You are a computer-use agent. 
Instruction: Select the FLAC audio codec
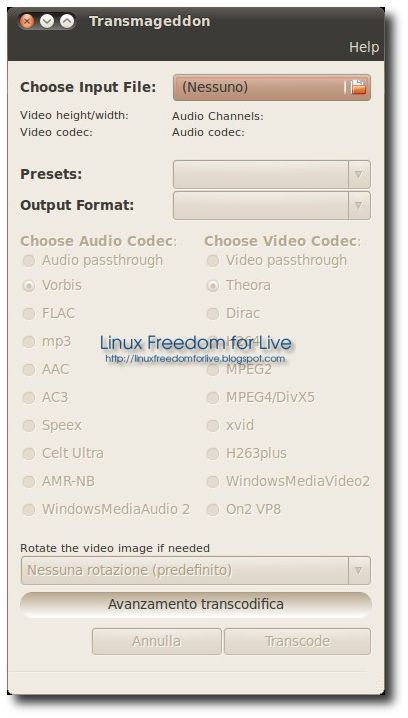tap(29, 314)
